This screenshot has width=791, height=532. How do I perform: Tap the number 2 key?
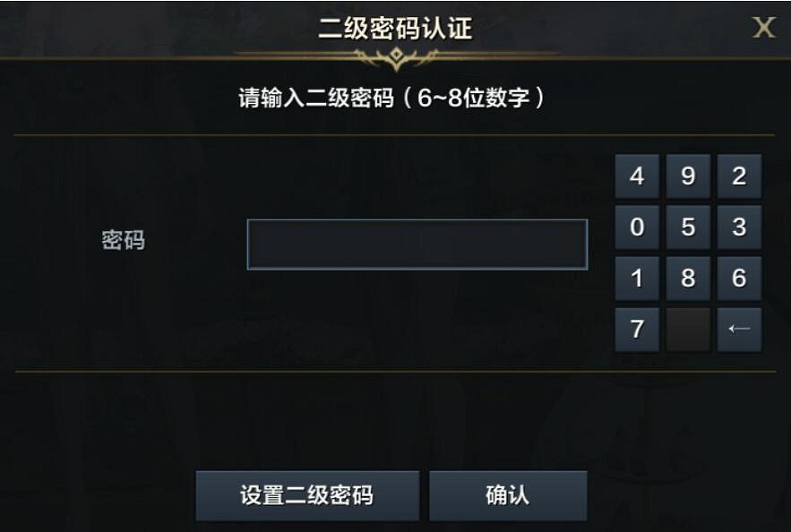click(739, 176)
